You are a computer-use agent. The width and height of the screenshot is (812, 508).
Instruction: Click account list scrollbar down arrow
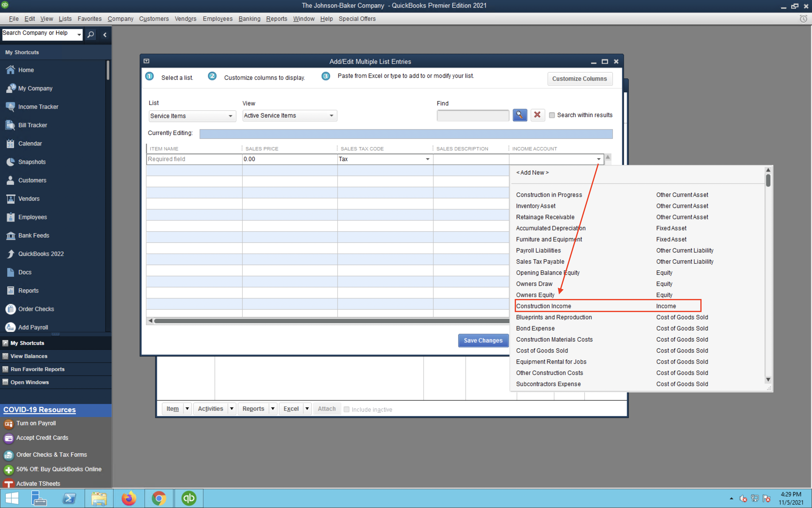[768, 380]
